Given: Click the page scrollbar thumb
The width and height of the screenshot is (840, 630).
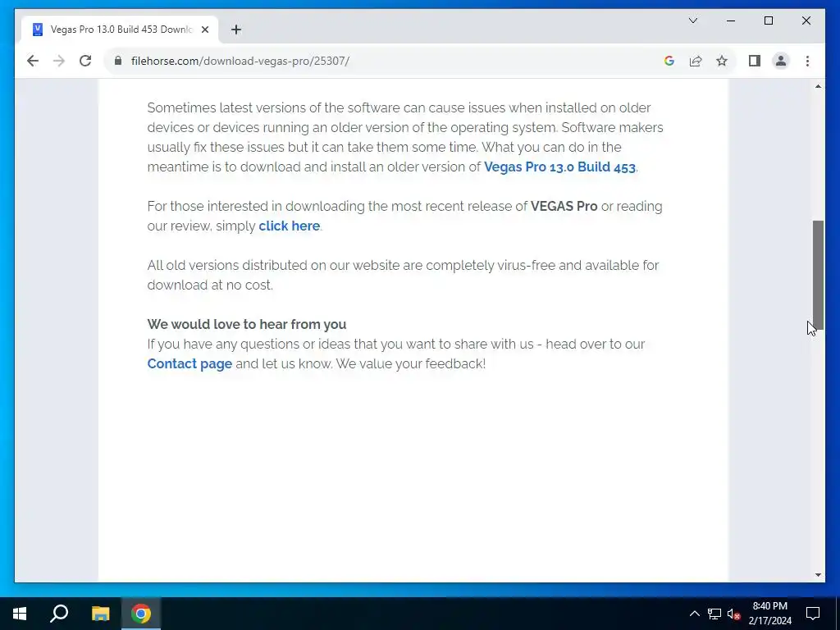Looking at the screenshot, I should click(x=818, y=274).
